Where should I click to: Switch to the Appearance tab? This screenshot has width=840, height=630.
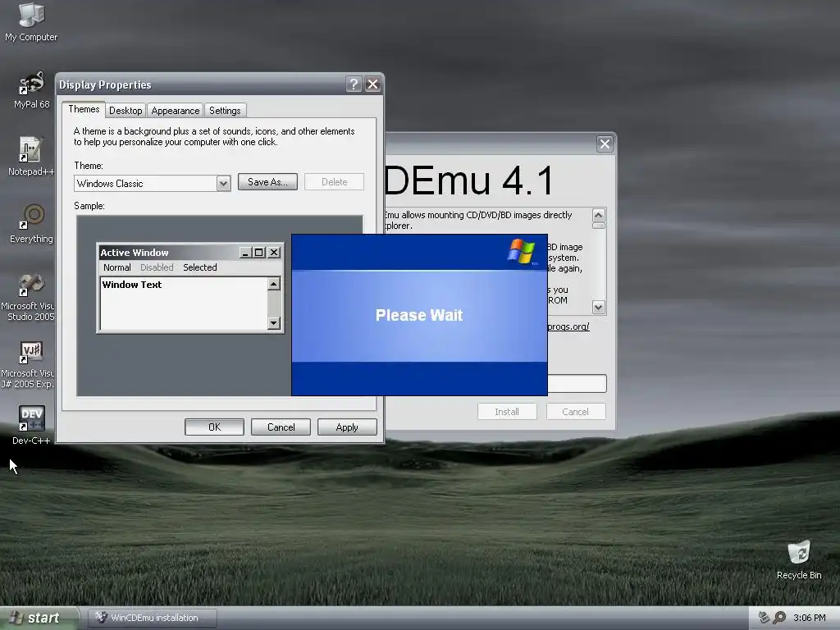coord(176,111)
